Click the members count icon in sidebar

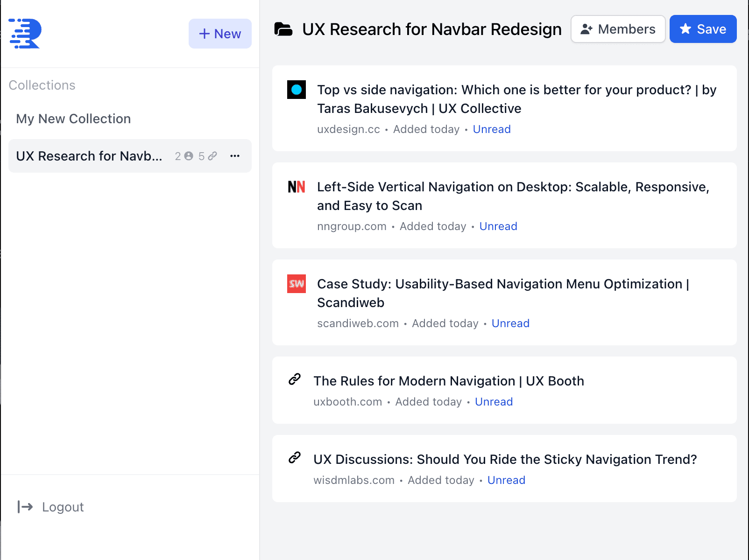coord(189,156)
